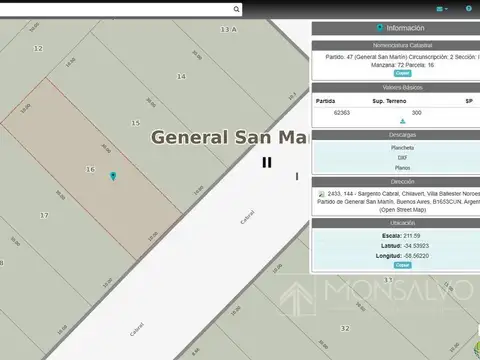Click the Escala value 211.59
The height and width of the screenshot is (360, 480).
tap(412, 236)
